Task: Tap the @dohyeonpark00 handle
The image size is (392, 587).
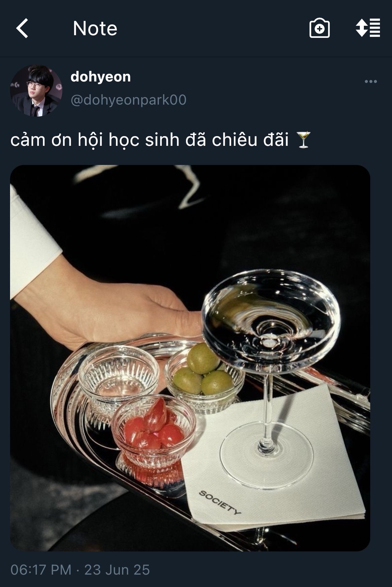Action: pyautogui.click(x=128, y=100)
